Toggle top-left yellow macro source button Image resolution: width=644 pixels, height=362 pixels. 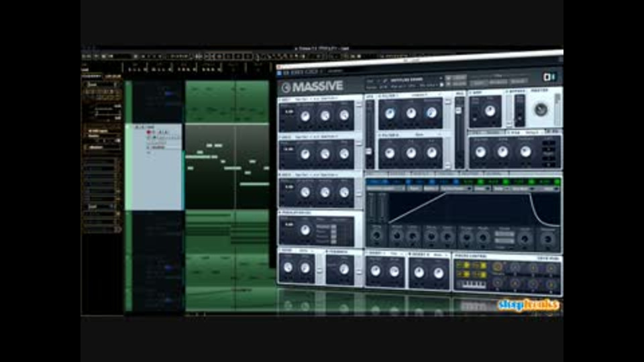click(467, 265)
